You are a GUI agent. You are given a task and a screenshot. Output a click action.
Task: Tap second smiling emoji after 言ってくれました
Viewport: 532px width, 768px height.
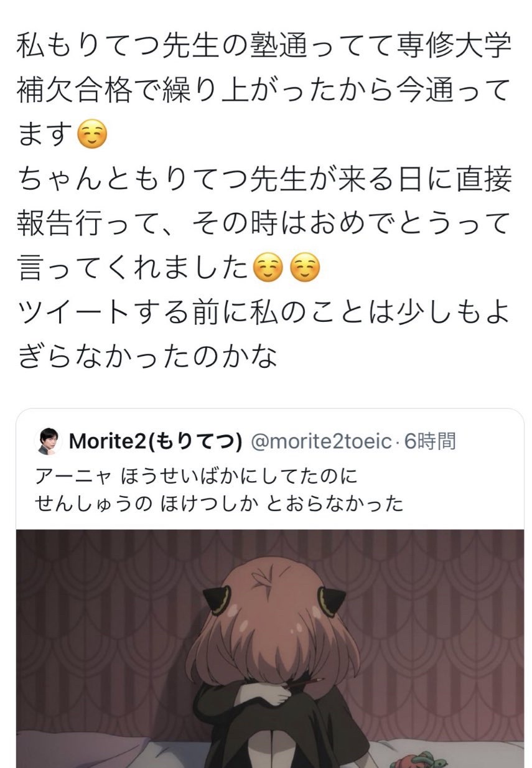click(x=305, y=269)
